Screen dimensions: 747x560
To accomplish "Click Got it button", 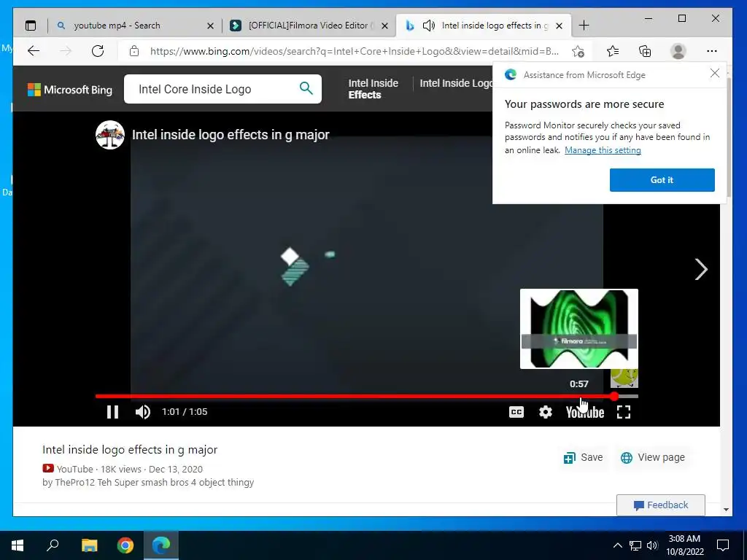I will (x=662, y=180).
